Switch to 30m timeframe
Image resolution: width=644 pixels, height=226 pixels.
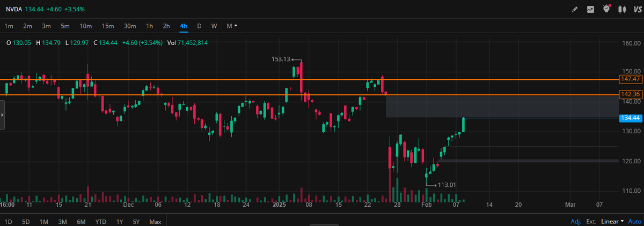pos(130,26)
